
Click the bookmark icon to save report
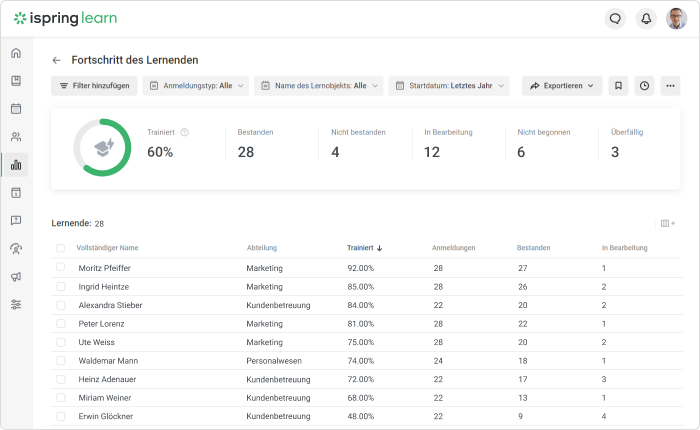click(618, 86)
